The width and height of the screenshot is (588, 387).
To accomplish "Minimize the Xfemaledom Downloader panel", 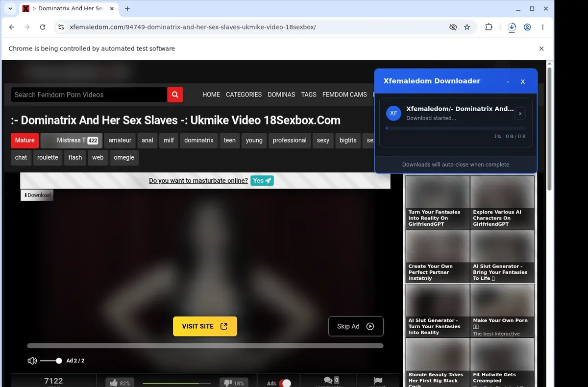I will [508, 82].
